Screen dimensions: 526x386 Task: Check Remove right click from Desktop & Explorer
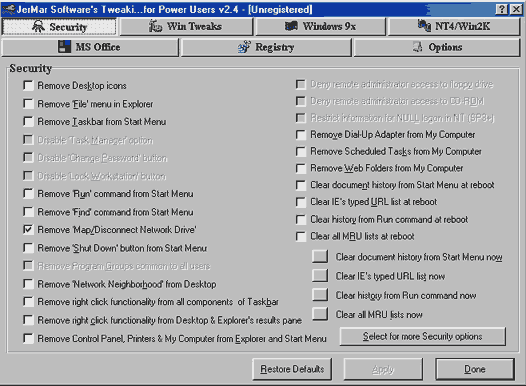[x=29, y=320]
